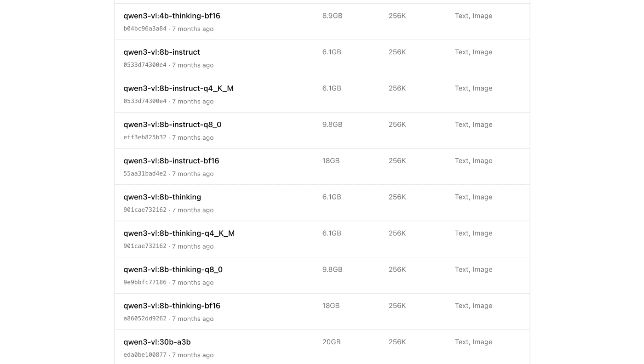Click Text, Image input of 8b-thinking-q8_0 row
The width and height of the screenshot is (644, 364).
(x=473, y=269)
